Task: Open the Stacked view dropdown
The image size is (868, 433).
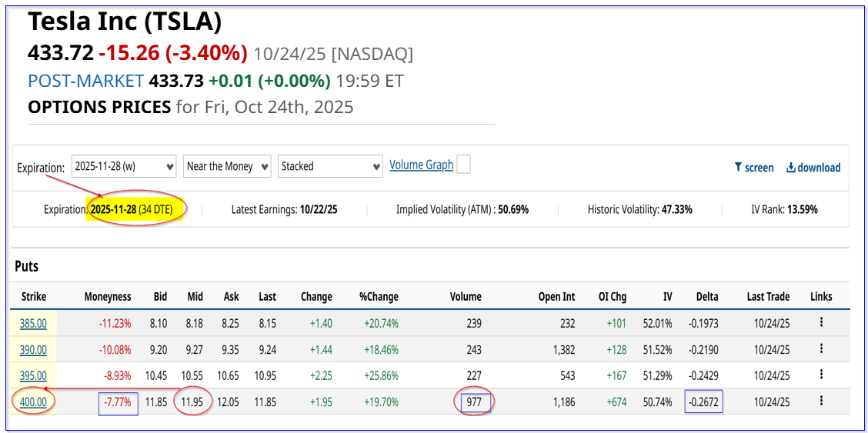Action: [330, 166]
